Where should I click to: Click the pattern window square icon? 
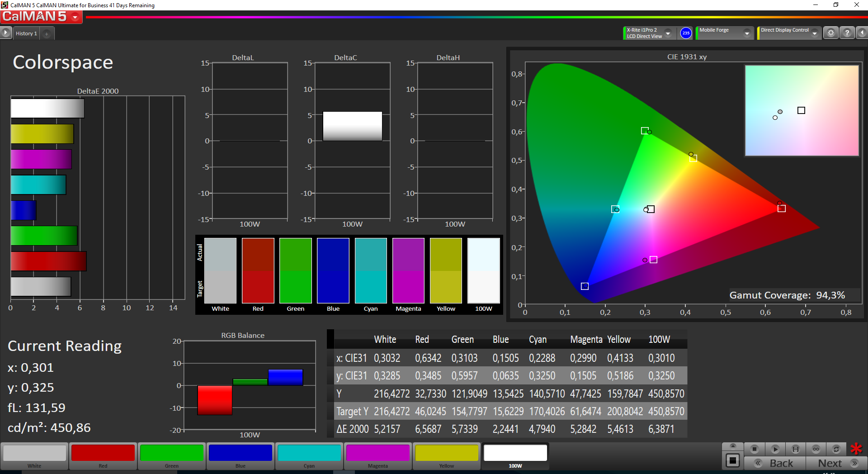click(x=733, y=460)
